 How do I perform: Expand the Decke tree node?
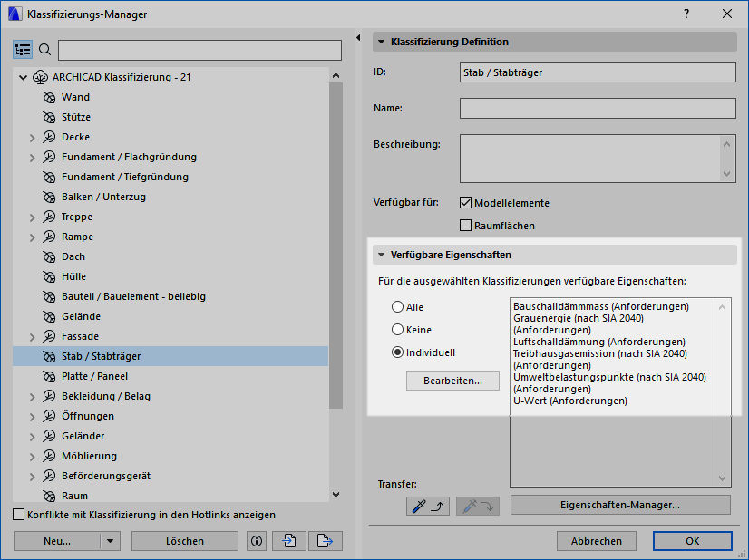tap(32, 138)
